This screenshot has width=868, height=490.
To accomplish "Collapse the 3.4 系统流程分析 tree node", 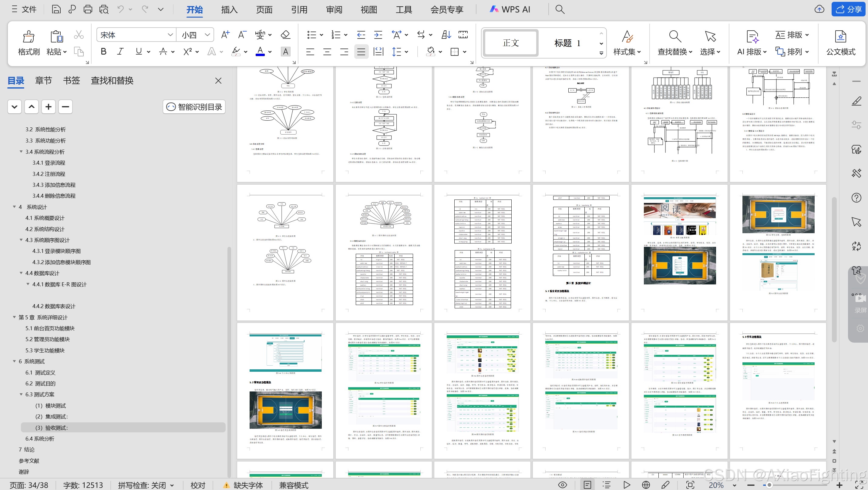I will [x=21, y=152].
